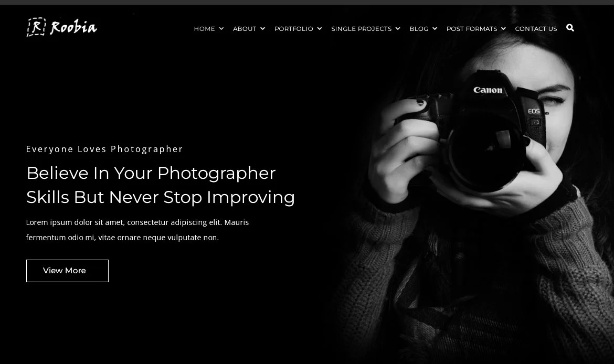Expand the About dropdown arrow
The image size is (614, 364).
(x=262, y=28)
